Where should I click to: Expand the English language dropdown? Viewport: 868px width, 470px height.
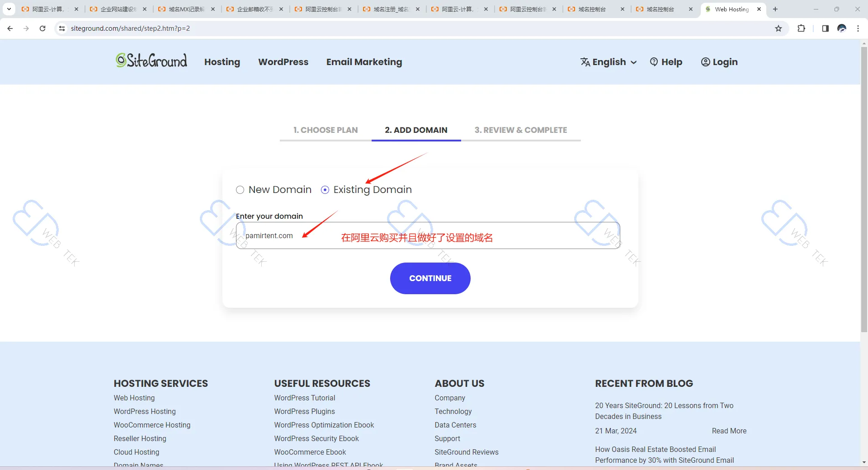(x=609, y=62)
